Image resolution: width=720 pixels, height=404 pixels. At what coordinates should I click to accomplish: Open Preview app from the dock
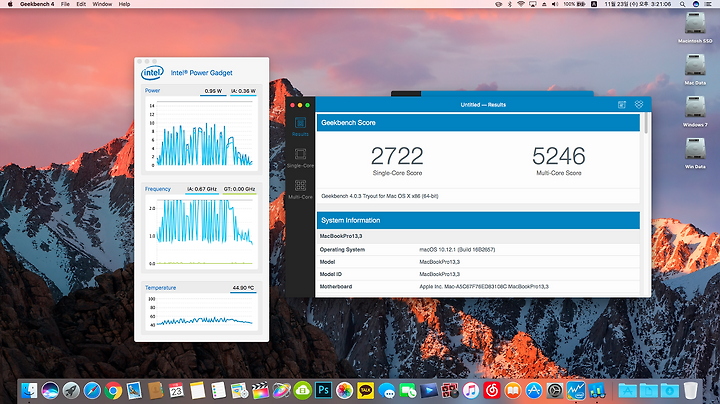point(135,391)
